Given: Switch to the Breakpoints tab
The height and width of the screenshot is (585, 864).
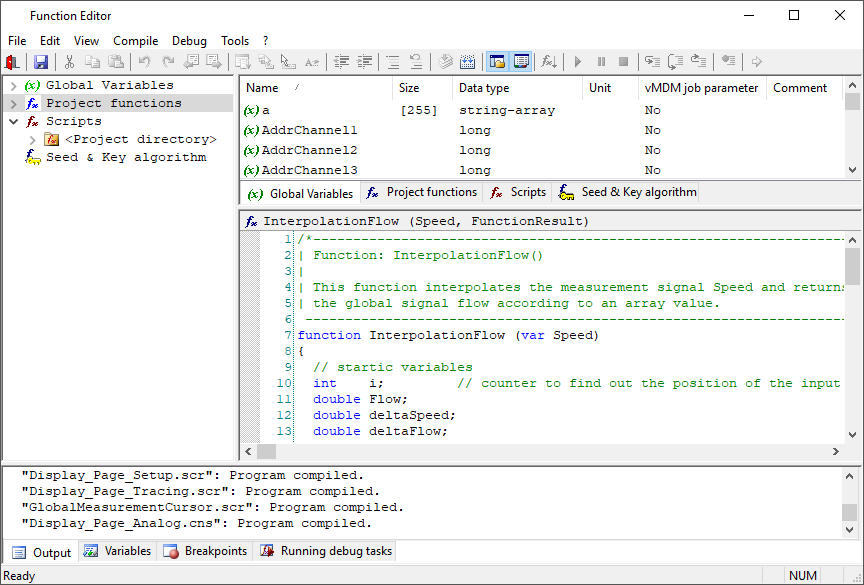Looking at the screenshot, I should tap(206, 551).
